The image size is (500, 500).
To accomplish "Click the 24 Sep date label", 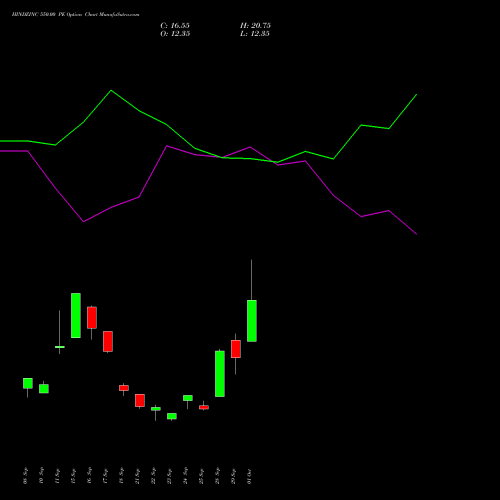I will (186, 476).
